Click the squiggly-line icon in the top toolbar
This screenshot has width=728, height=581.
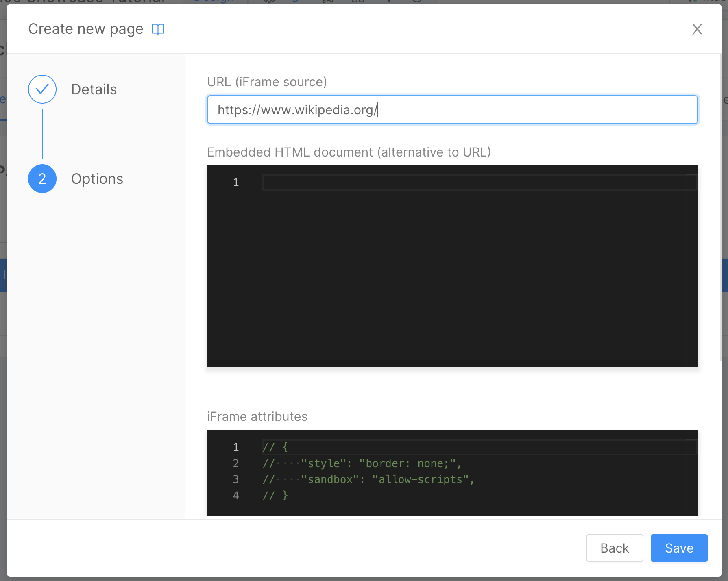click(269, 2)
